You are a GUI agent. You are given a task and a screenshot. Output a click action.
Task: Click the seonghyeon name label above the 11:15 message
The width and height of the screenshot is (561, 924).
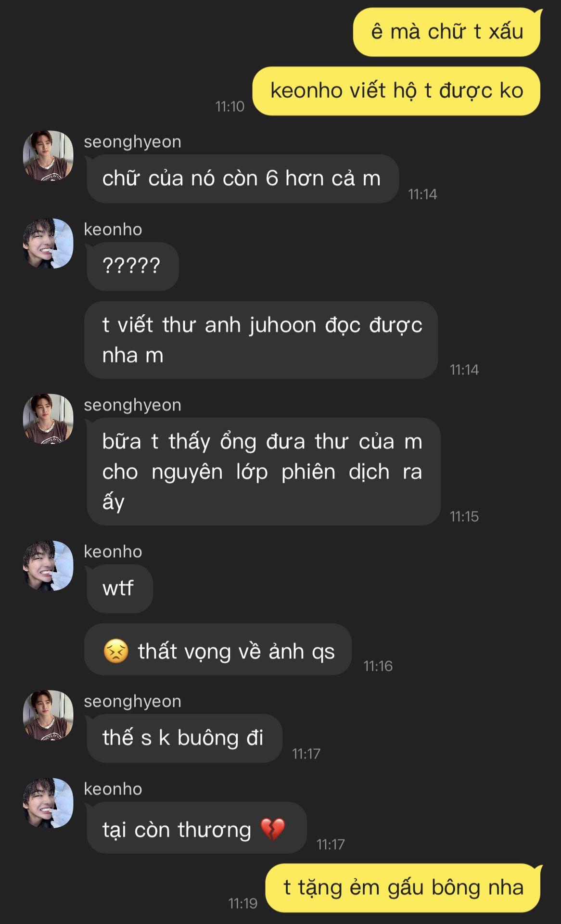click(x=133, y=405)
